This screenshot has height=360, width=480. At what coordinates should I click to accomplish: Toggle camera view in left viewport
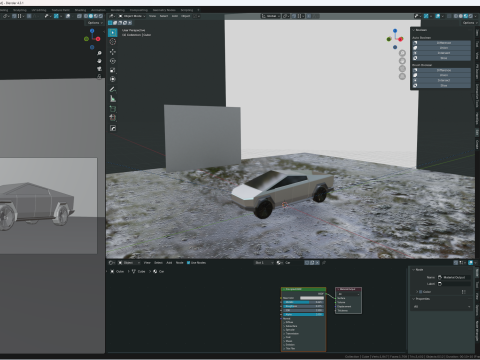[99, 69]
